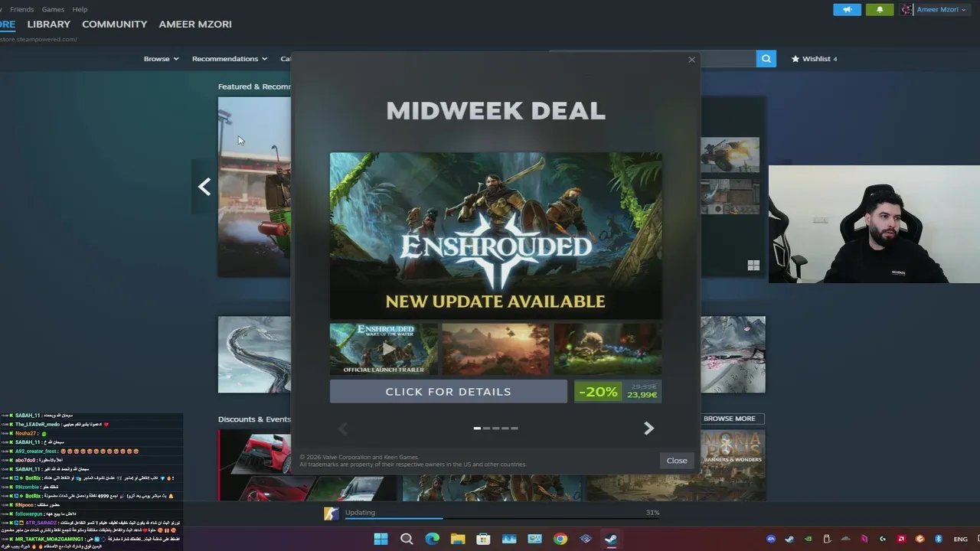Image resolution: width=980 pixels, height=551 pixels.
Task: Open the Help menu
Action: point(80,9)
